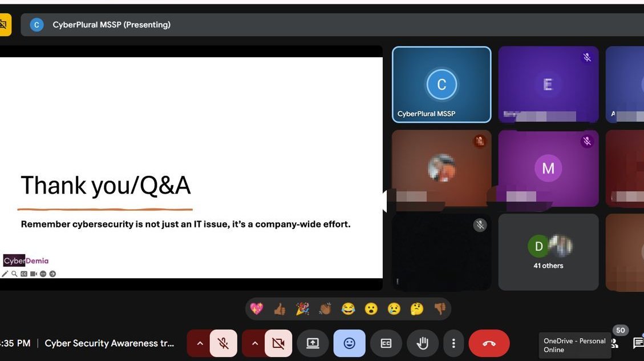Open the 41 others tile
The height and width of the screenshot is (361, 644).
pos(548,252)
